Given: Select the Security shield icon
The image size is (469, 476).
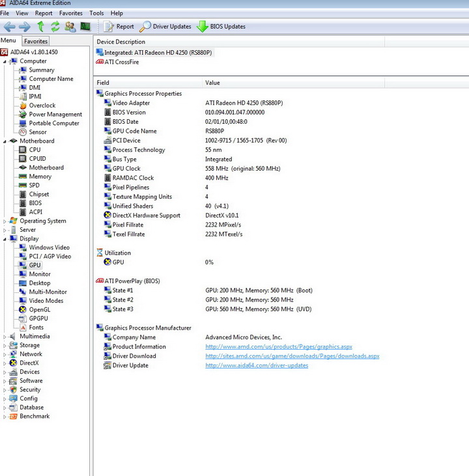Looking at the screenshot, I should tap(14, 389).
